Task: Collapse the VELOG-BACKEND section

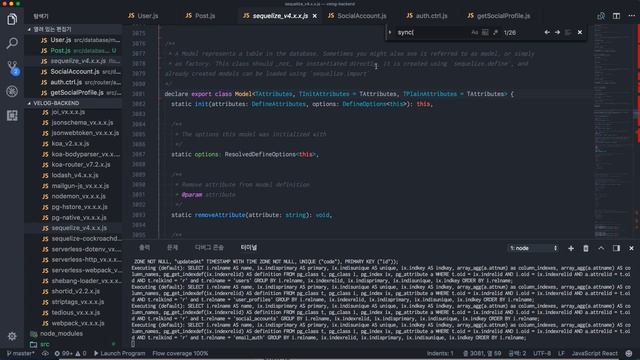Action: tap(73, 103)
